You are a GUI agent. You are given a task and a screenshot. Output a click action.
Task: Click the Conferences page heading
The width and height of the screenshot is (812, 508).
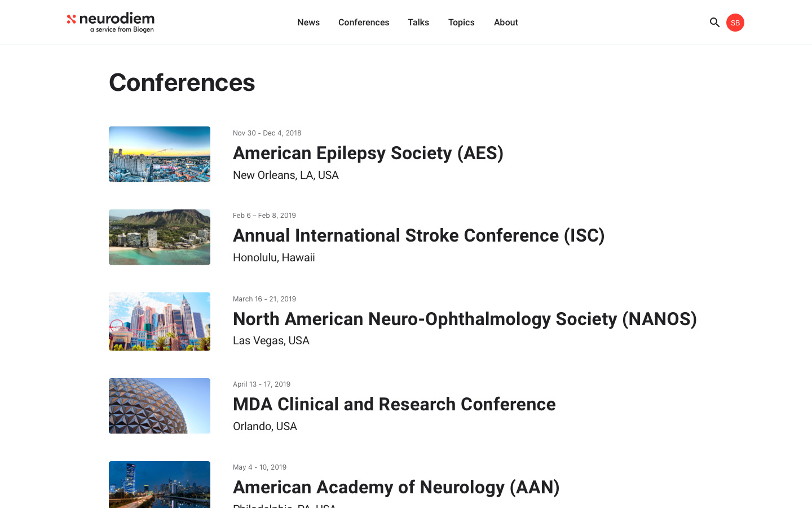pos(182,82)
